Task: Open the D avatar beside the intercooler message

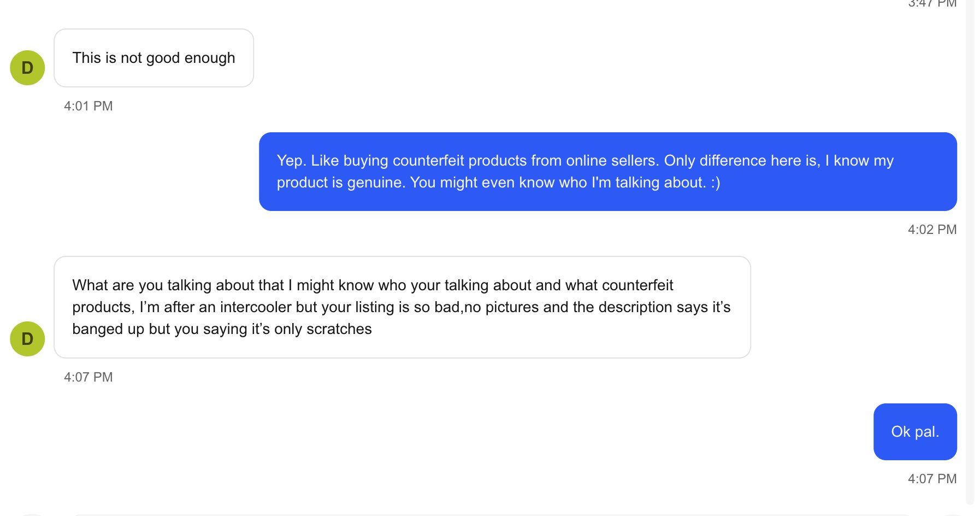Action: [x=27, y=339]
